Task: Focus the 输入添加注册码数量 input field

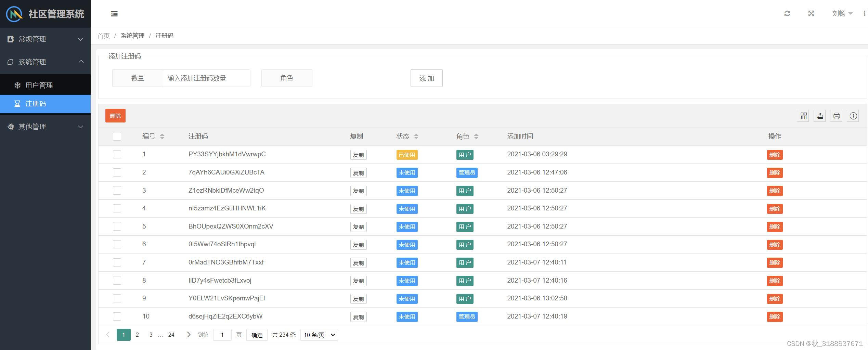Action: click(207, 78)
